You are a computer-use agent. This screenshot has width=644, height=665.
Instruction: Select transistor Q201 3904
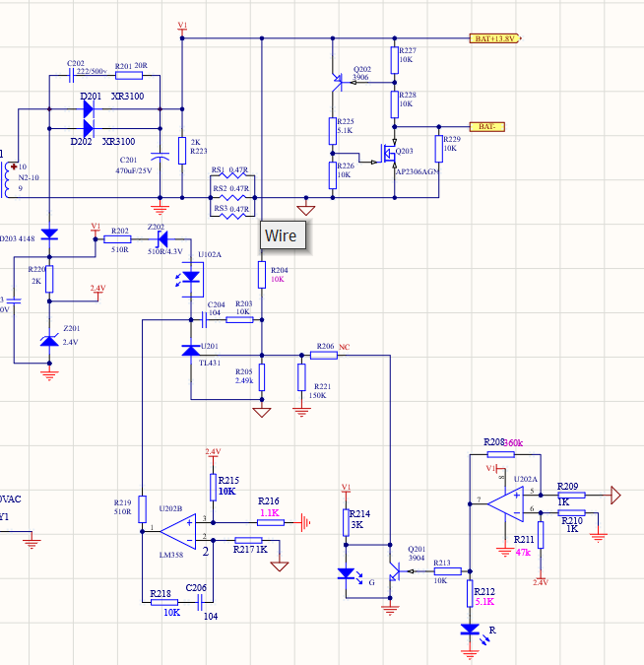[x=394, y=571]
